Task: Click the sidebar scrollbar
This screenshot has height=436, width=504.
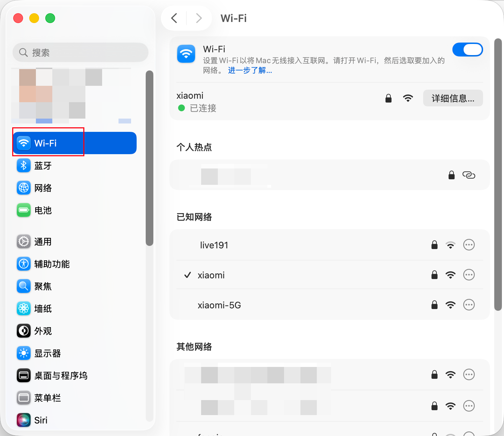Action: (x=150, y=158)
